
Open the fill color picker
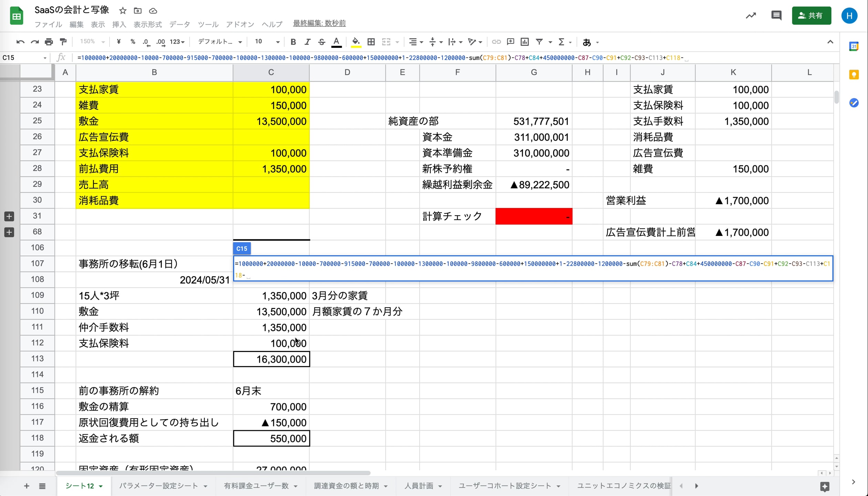[x=356, y=42]
